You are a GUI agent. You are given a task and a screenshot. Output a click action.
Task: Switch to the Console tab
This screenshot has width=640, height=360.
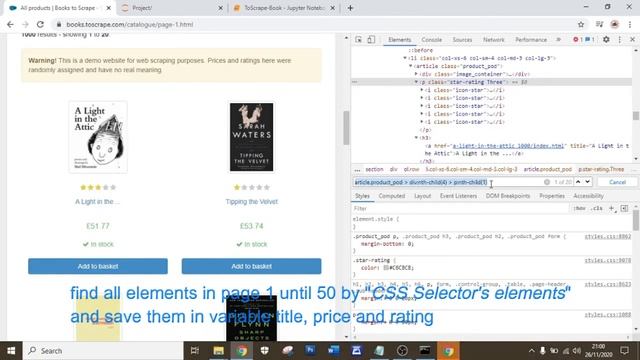click(x=431, y=40)
